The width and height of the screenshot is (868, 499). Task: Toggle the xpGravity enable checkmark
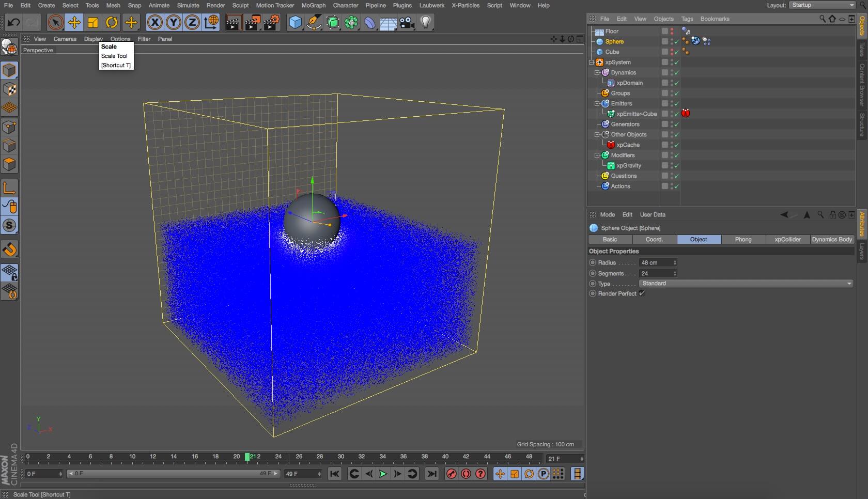tap(676, 166)
